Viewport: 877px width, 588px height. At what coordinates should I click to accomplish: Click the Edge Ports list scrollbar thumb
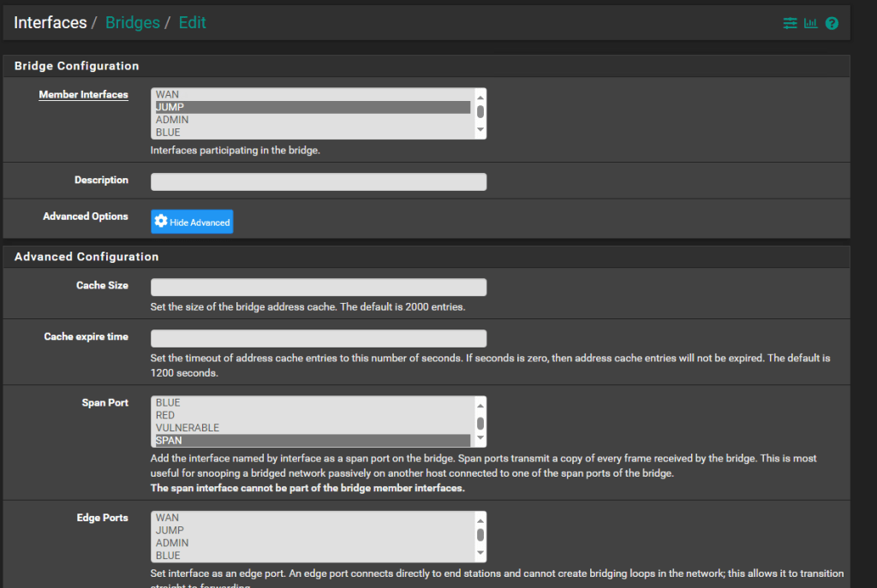click(x=480, y=535)
